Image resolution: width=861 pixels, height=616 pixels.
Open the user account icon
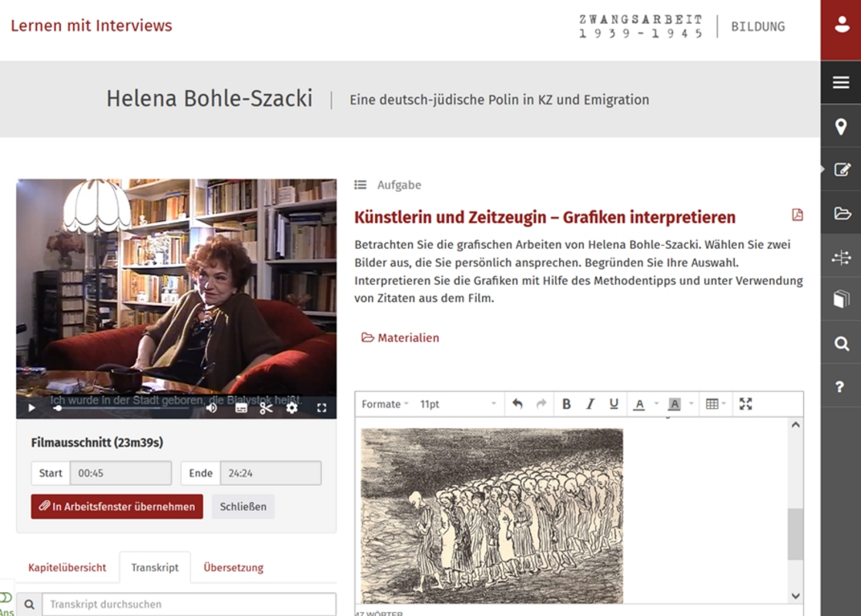pos(840,25)
